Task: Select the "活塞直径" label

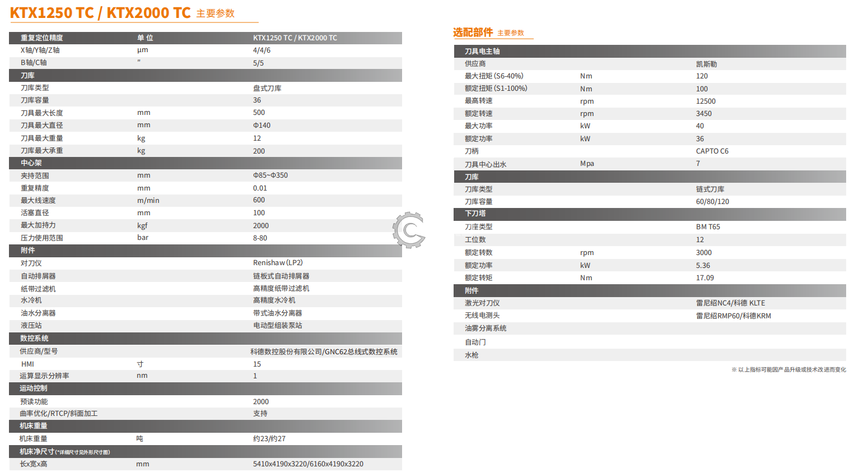Action: [x=35, y=212]
